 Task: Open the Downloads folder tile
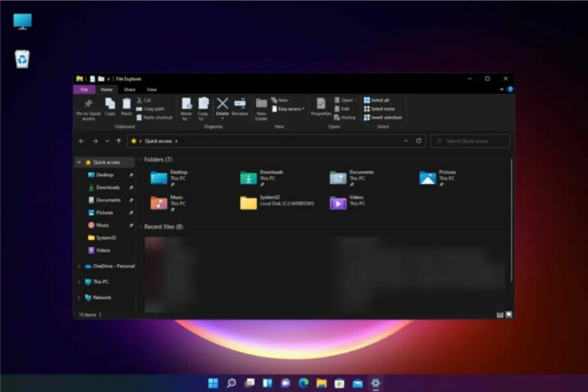coord(263,178)
